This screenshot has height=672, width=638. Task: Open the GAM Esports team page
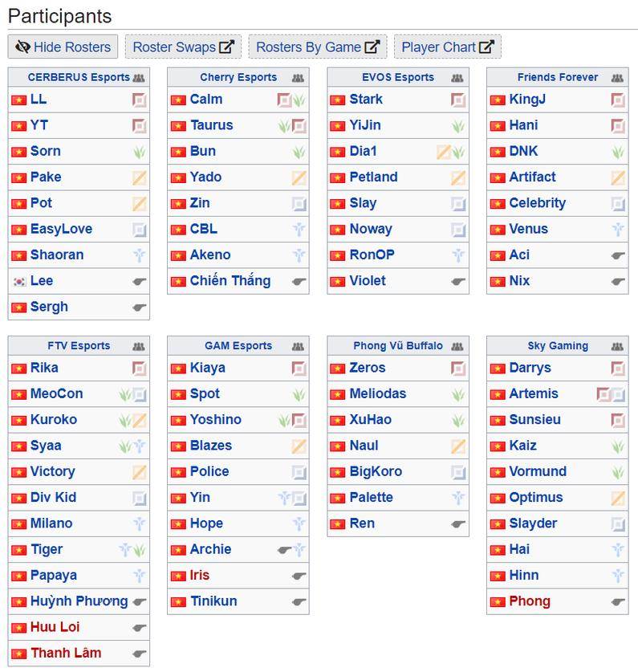pos(238,346)
